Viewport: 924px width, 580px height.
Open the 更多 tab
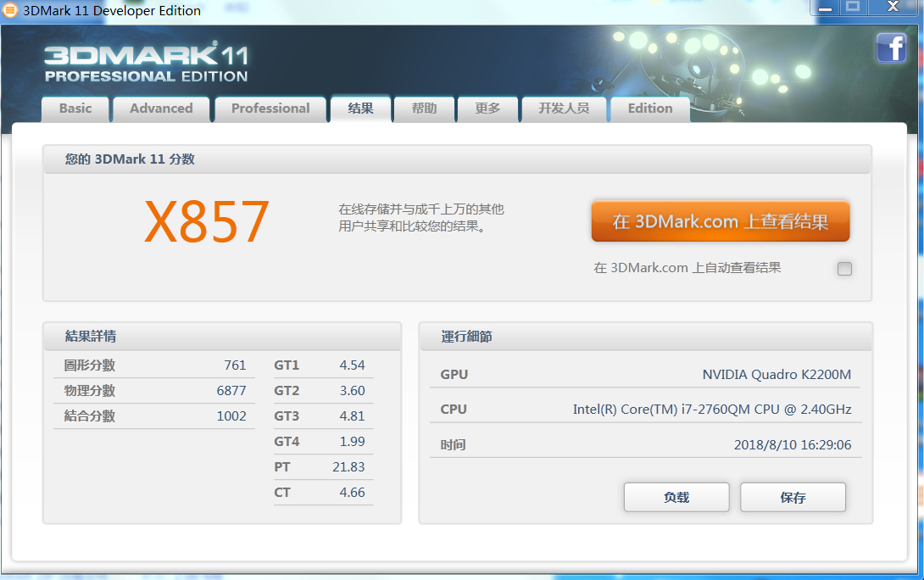(488, 109)
